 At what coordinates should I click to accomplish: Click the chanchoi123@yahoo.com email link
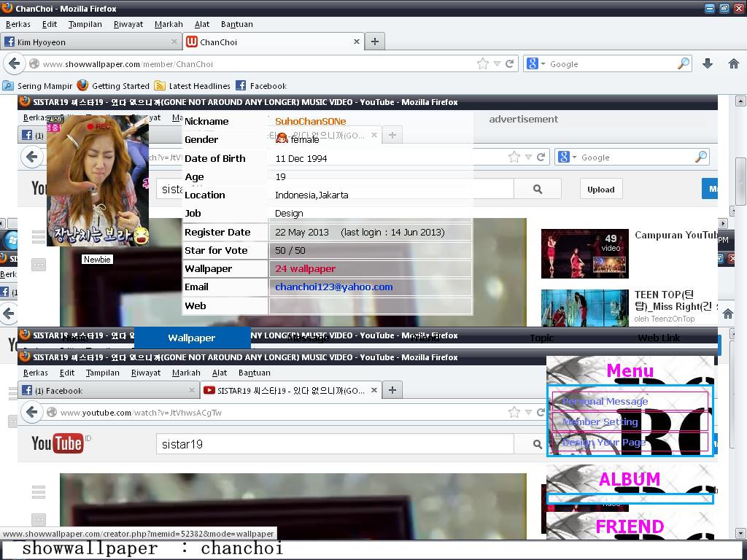tap(334, 287)
